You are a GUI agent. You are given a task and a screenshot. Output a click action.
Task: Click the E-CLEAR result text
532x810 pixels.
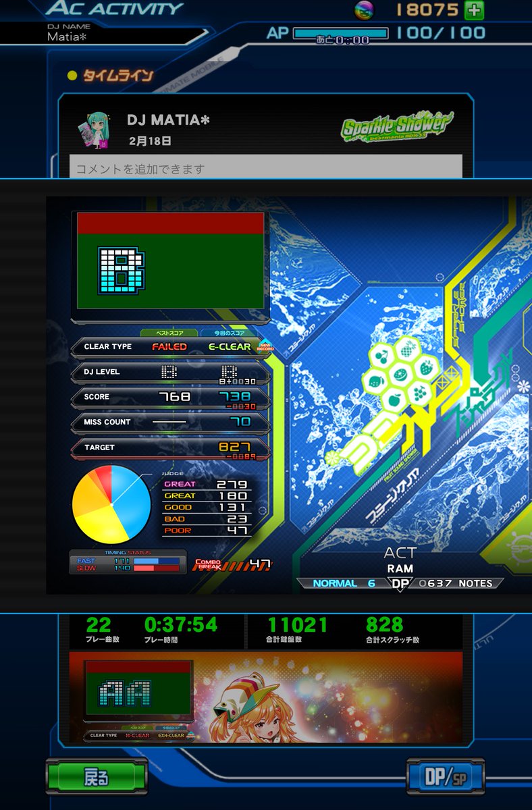[230, 347]
